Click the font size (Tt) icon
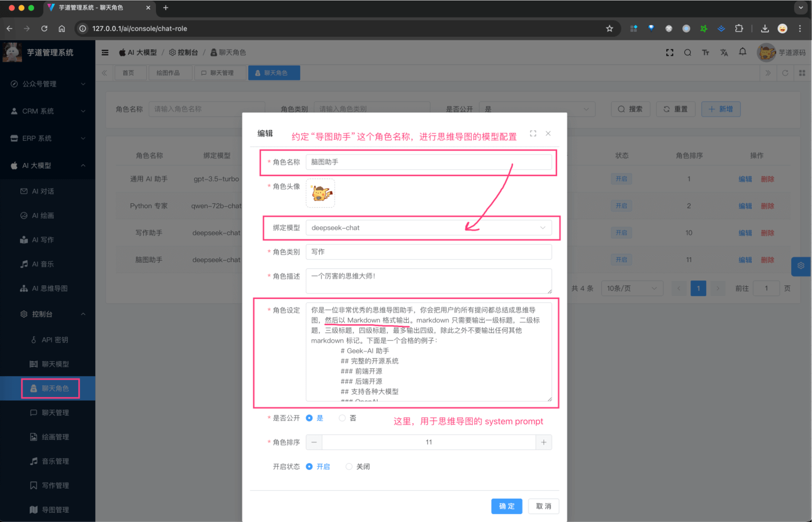This screenshot has width=812, height=522. (x=706, y=52)
